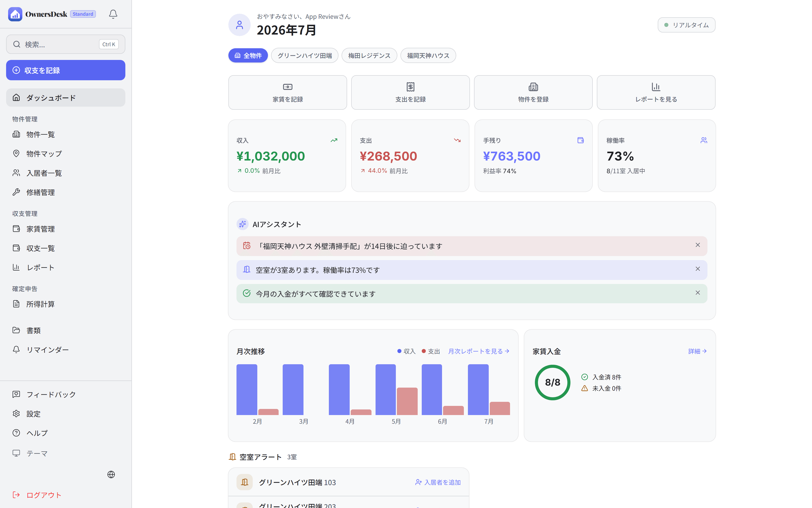This screenshot has height=508, width=812.
Task: Click the 収支を記録 button
Action: (x=66, y=70)
